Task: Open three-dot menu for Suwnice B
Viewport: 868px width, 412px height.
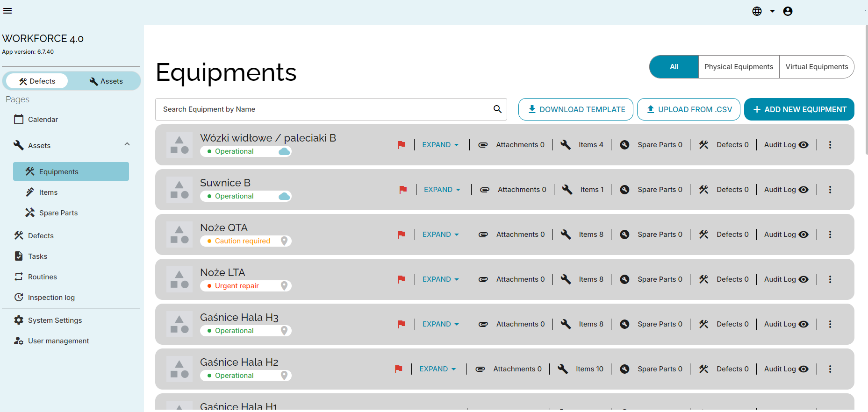Action: (830, 190)
